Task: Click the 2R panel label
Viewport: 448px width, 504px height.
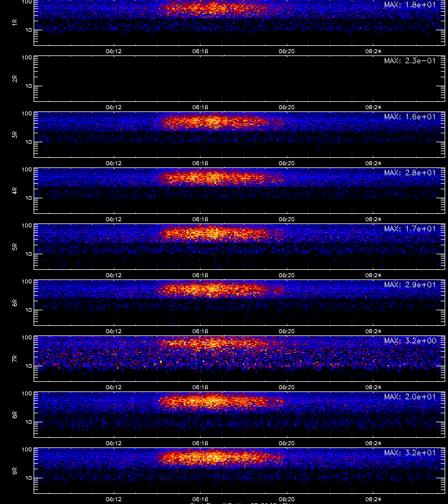Action: coord(15,79)
